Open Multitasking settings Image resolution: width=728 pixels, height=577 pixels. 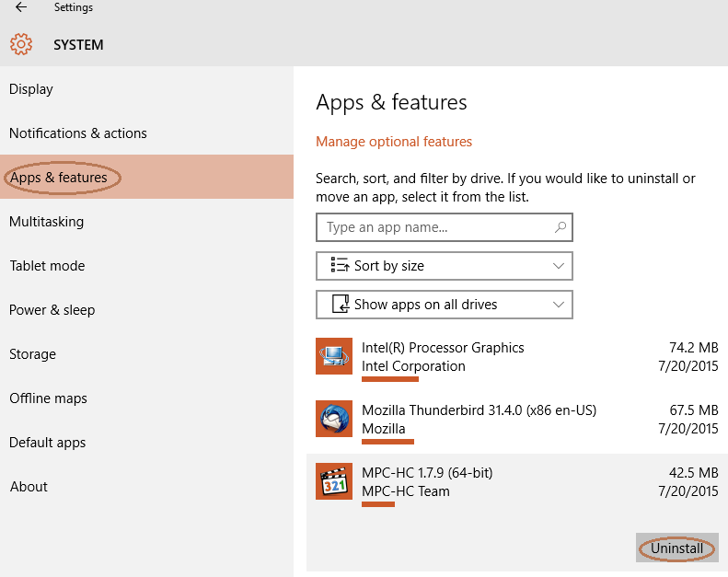(47, 222)
